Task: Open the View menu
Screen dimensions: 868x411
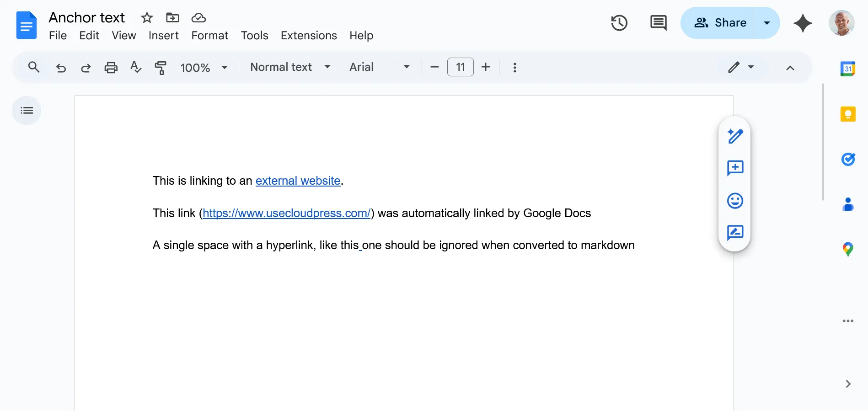Action: [x=124, y=36]
